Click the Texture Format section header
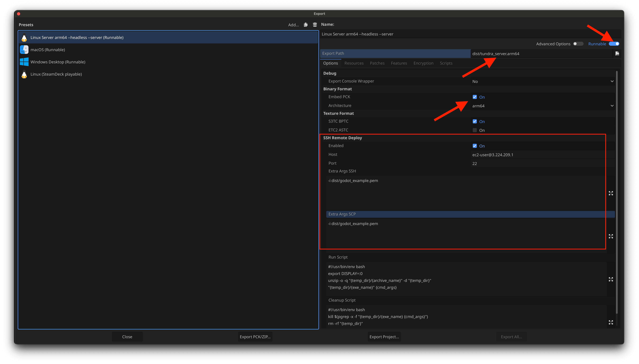The height and width of the screenshot is (364, 639). point(338,113)
